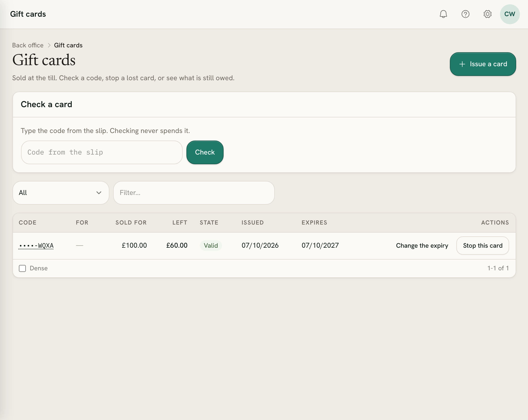Click the Gift cards breadcrumb
The image size is (528, 420).
[x=68, y=45]
